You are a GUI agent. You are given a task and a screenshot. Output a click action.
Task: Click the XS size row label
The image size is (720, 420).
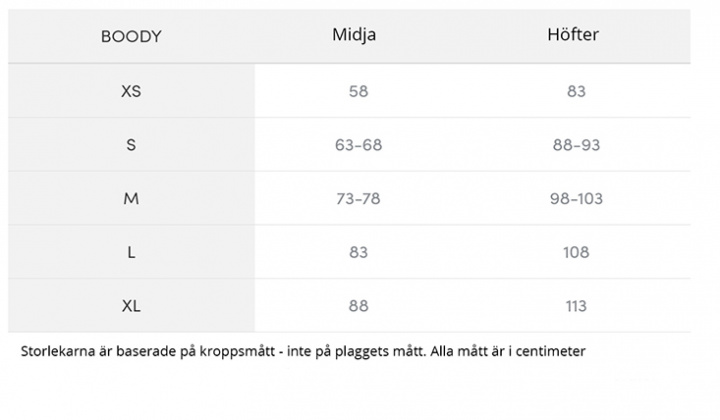coord(131,91)
